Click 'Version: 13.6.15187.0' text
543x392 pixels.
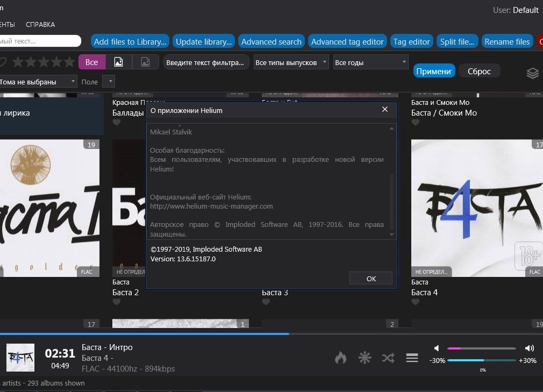pyautogui.click(x=183, y=259)
